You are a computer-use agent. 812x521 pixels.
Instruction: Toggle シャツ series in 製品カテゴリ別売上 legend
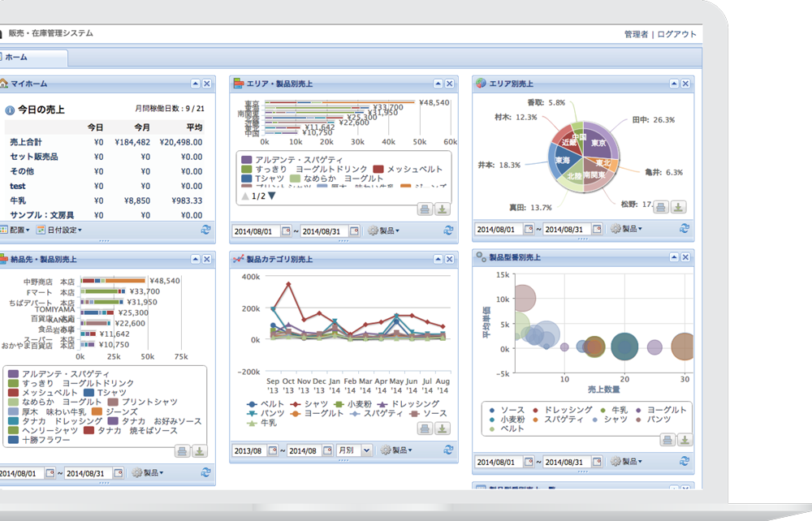pyautogui.click(x=309, y=404)
